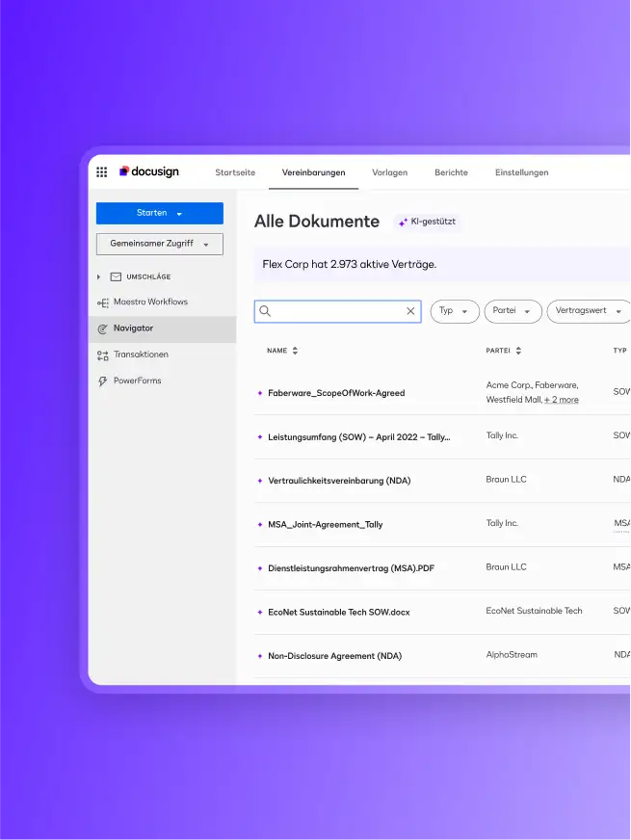Image resolution: width=631 pixels, height=840 pixels.
Task: Open the Starten dropdown button
Action: (x=160, y=213)
